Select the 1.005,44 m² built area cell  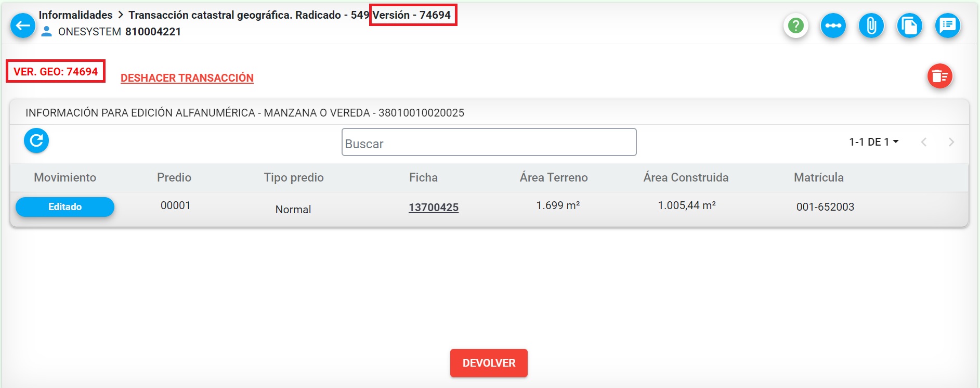(687, 205)
